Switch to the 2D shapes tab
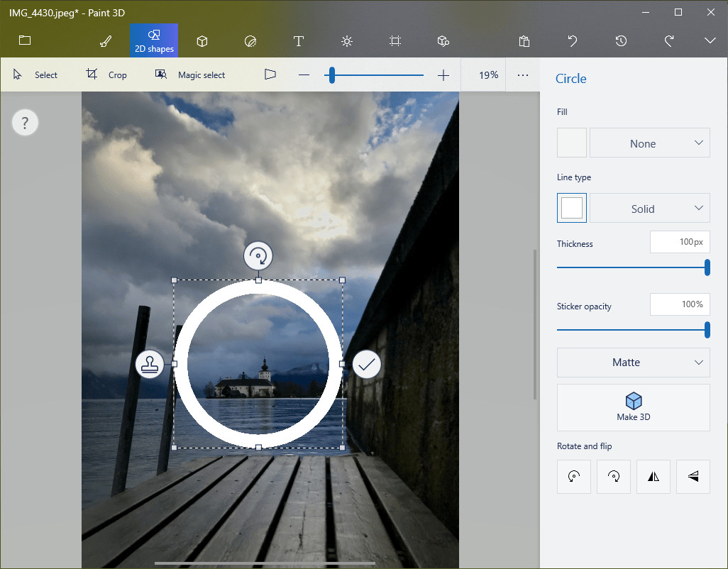Viewport: 728px width, 569px height. coord(154,41)
